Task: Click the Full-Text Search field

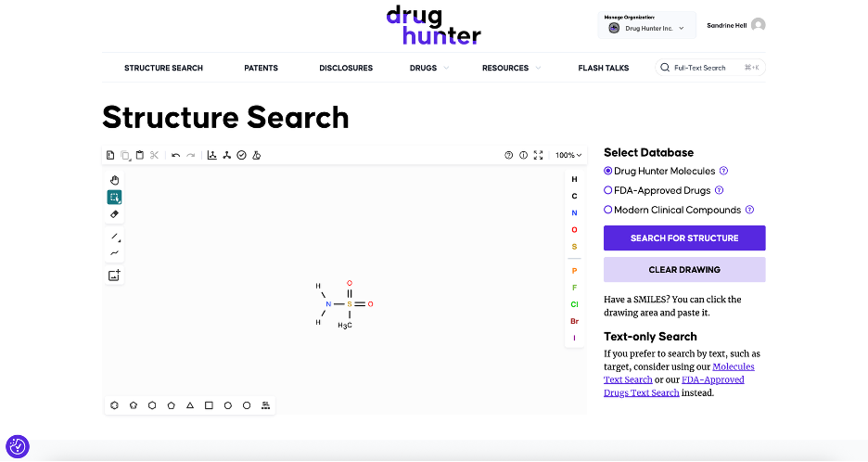Action: pos(710,68)
